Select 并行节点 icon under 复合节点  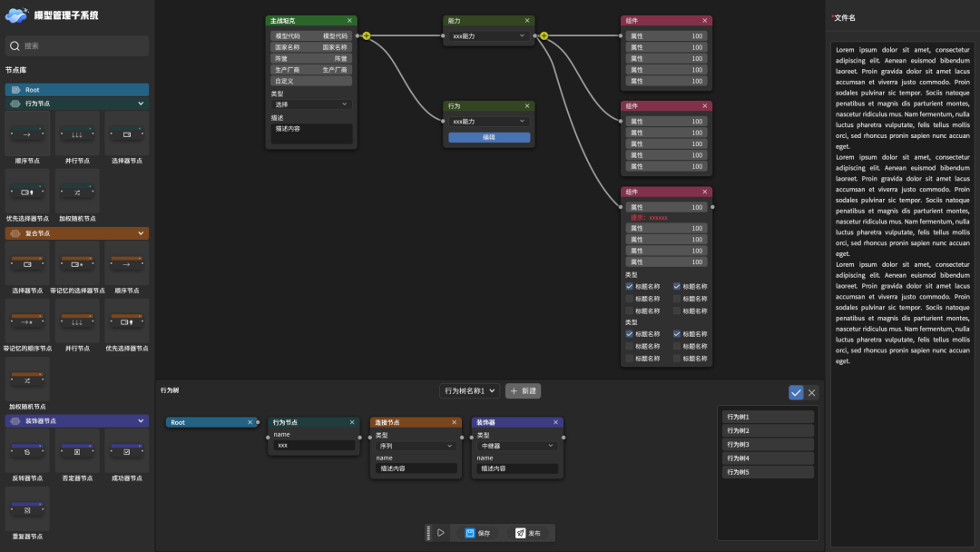pyautogui.click(x=77, y=321)
